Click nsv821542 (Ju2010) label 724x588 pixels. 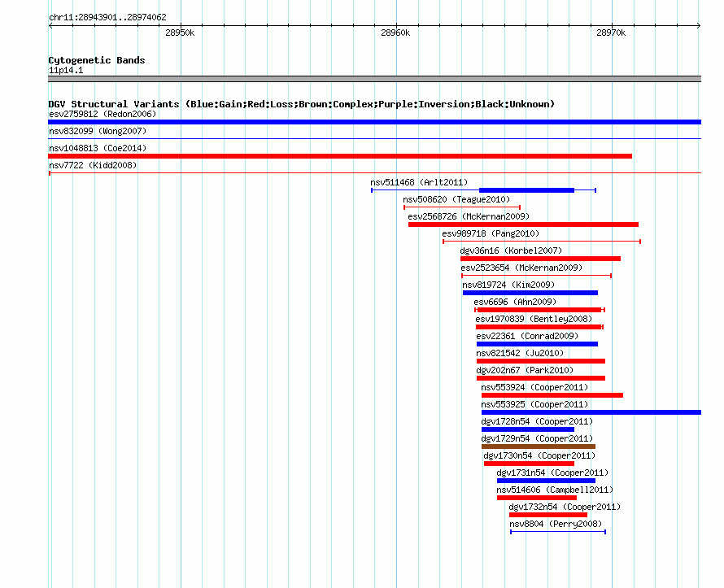coord(520,353)
